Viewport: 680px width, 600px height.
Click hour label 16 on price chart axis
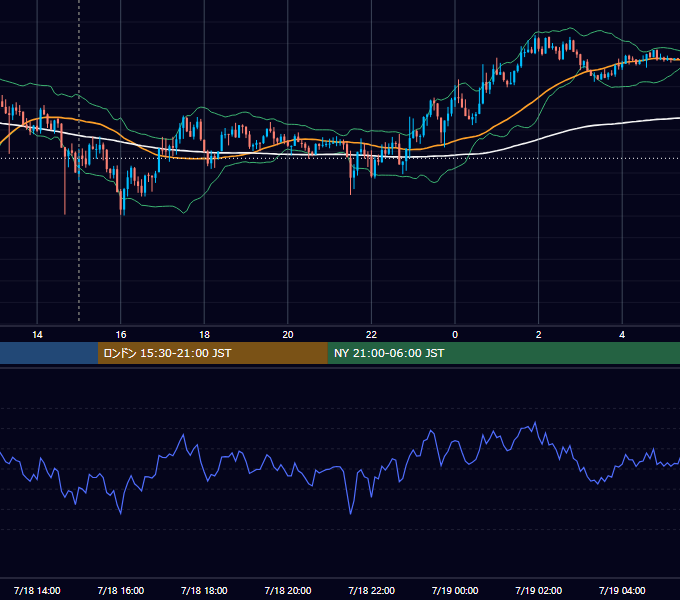pyautogui.click(x=121, y=335)
